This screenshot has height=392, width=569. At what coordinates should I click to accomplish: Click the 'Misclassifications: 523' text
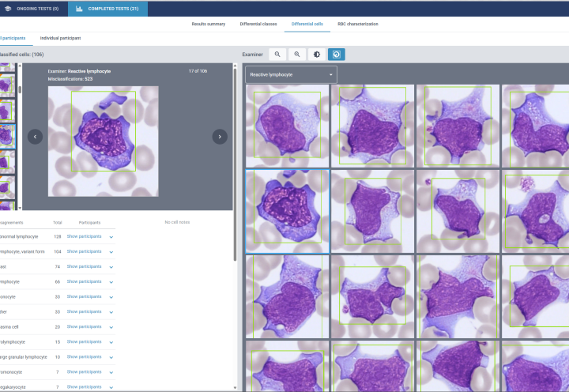pos(70,79)
